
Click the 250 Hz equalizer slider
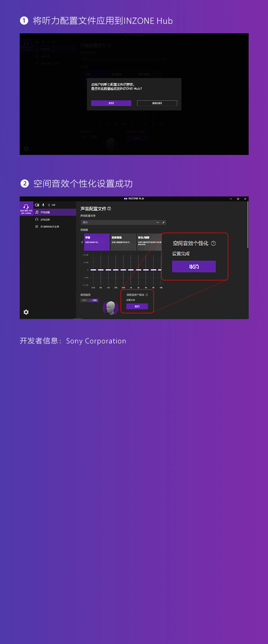pyautogui.click(x=116, y=270)
